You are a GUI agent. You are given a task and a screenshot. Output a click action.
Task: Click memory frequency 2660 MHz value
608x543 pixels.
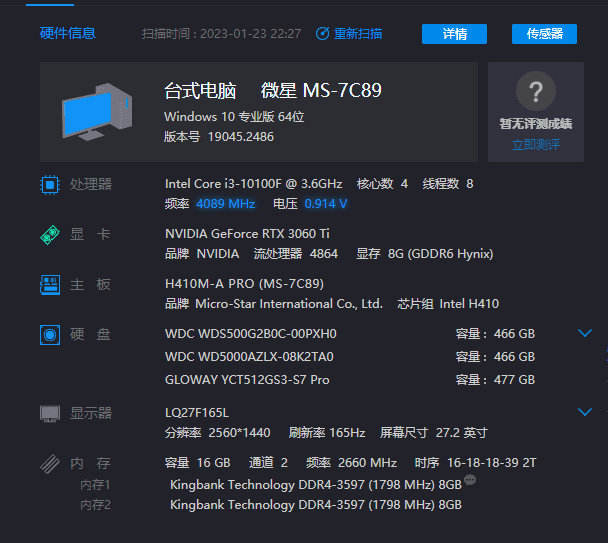click(367, 463)
